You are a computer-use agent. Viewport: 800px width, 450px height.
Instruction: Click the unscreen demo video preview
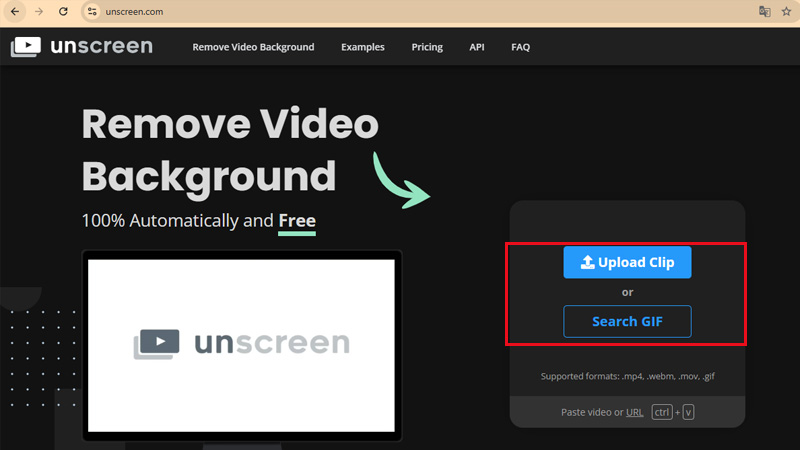tap(241, 344)
